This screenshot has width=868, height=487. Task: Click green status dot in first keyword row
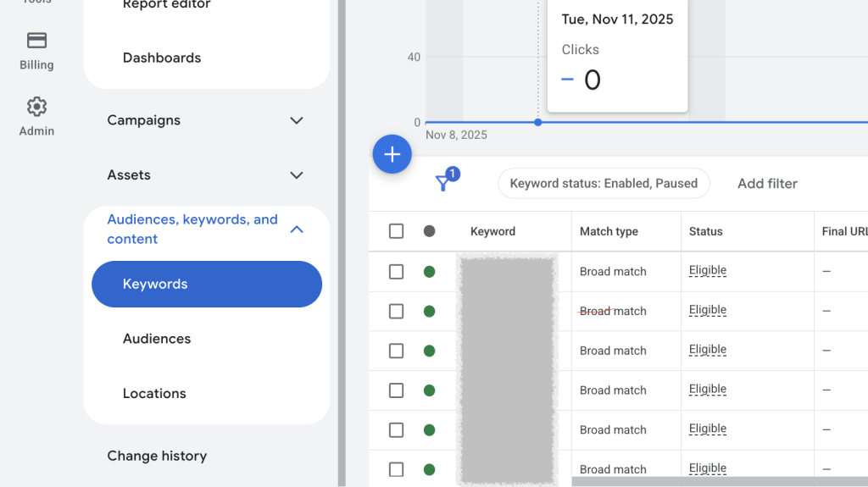click(x=429, y=272)
